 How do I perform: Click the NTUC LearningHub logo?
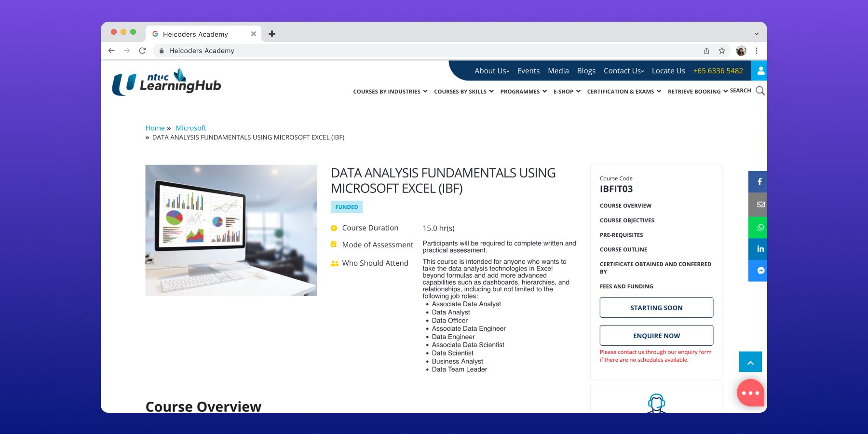pyautogui.click(x=166, y=83)
